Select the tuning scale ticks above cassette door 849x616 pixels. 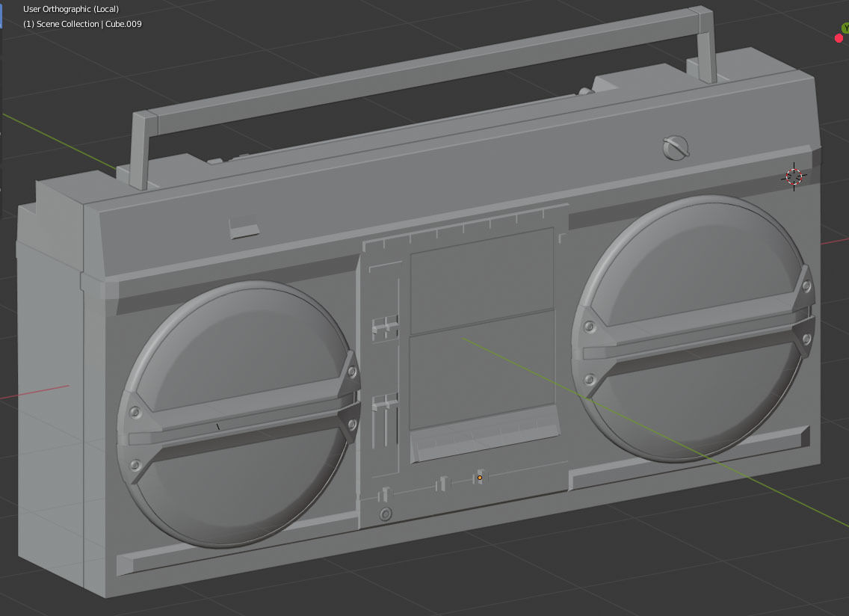(466, 227)
